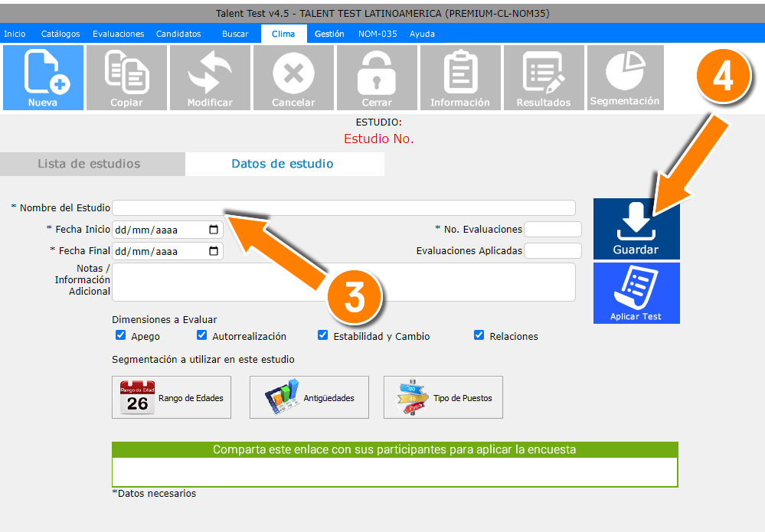This screenshot has width=765, height=532.
Task: Disable the Relaciones dimension checkbox
Action: 479,335
